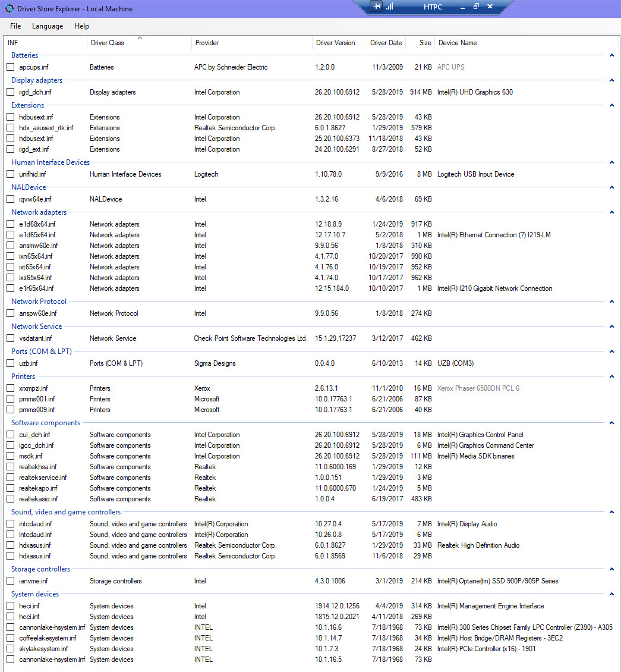Screen dimensions: 621x672
Task: Click the msdk.inf file name
Action: pos(31,456)
